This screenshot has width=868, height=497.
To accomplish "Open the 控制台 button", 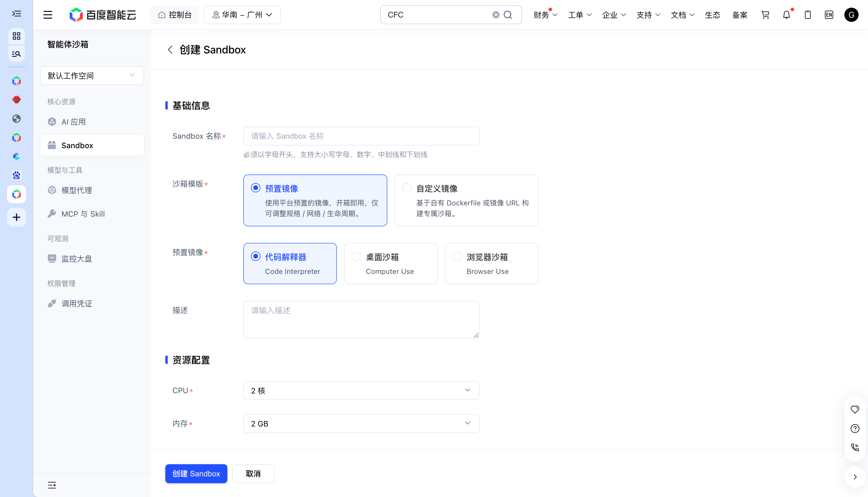I will click(x=174, y=15).
